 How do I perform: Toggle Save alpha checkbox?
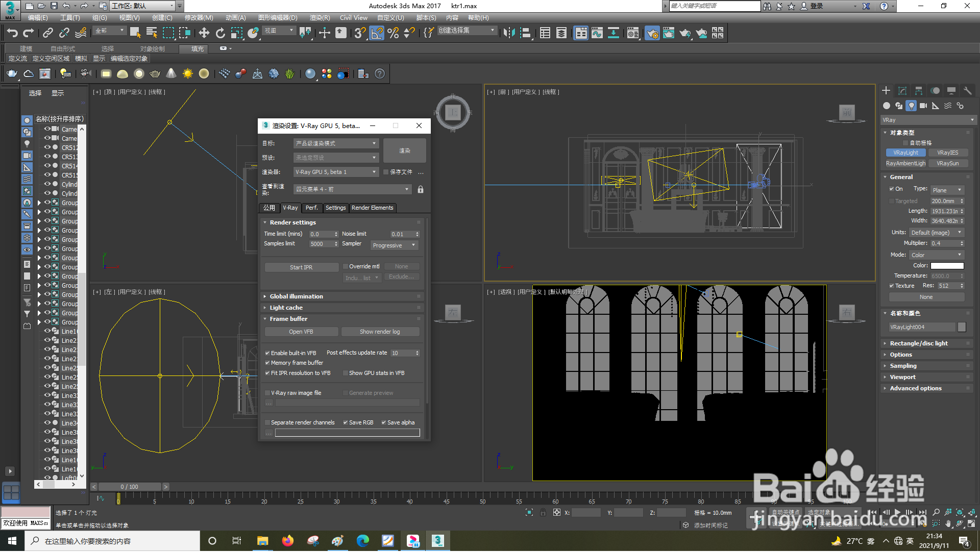384,422
